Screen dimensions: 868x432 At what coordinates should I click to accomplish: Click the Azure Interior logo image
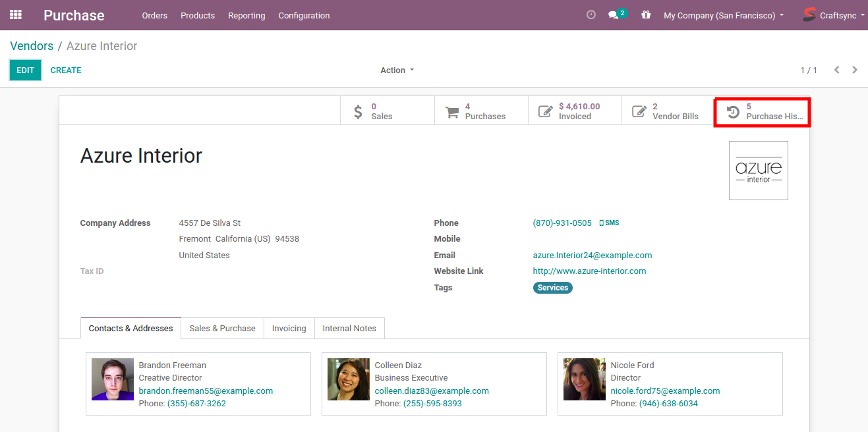(x=758, y=171)
